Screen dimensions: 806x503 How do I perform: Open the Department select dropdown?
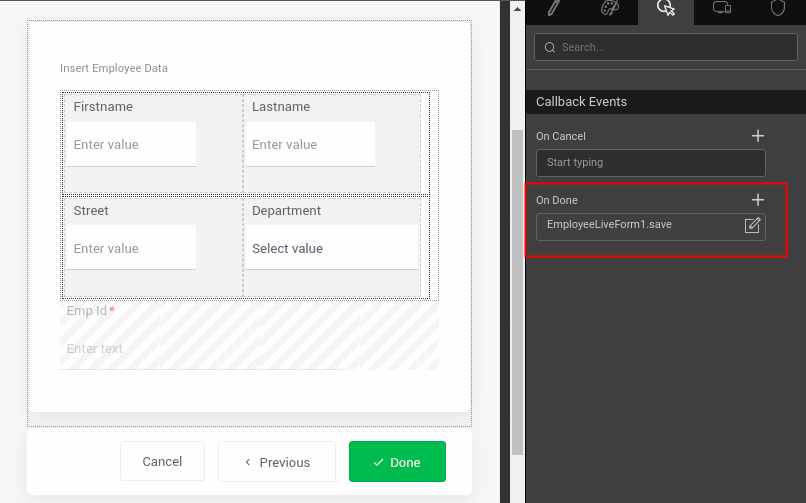pyautogui.click(x=331, y=249)
